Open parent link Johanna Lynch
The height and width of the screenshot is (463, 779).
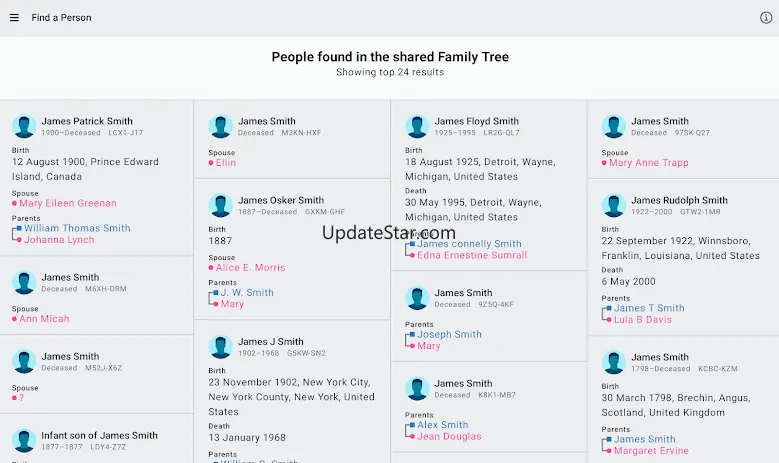59,240
